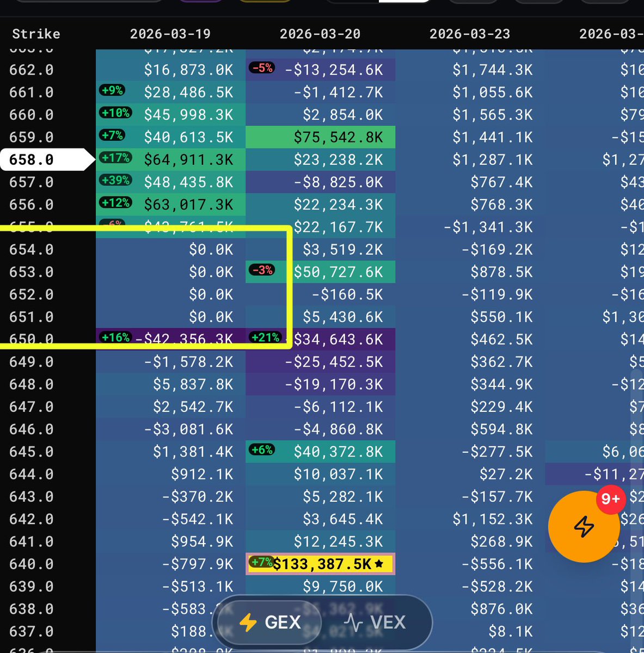Image resolution: width=644 pixels, height=653 pixels.
Task: Click the $63,017.3K cell
Action: (x=171, y=205)
